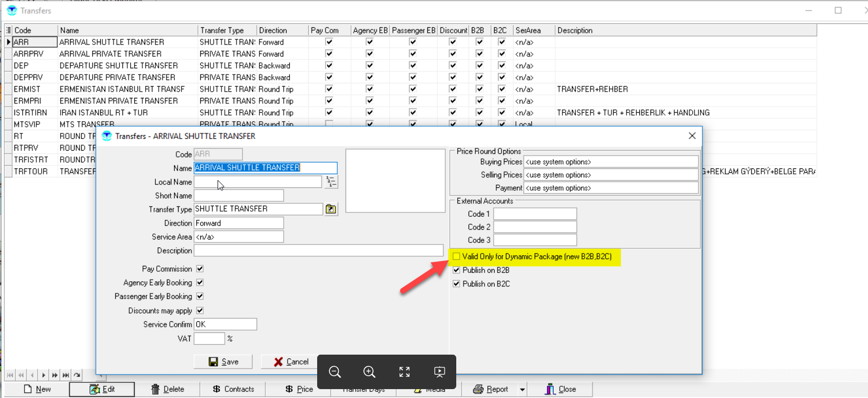This screenshot has width=868, height=398.
Task: Click the fullscreen expand icon
Action: (405, 372)
